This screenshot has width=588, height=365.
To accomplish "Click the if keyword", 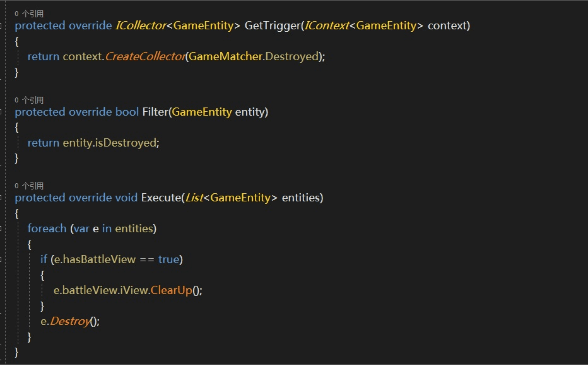I will [44, 259].
